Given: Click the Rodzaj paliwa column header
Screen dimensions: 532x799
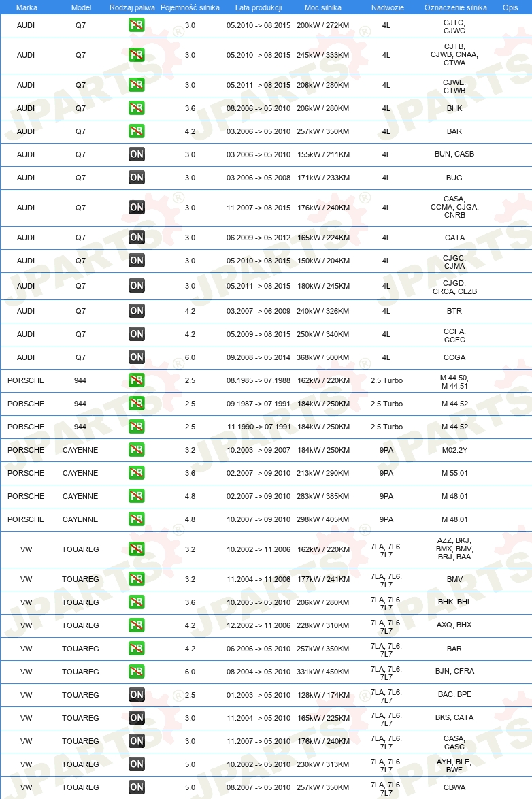Looking at the screenshot, I should click(132, 7).
